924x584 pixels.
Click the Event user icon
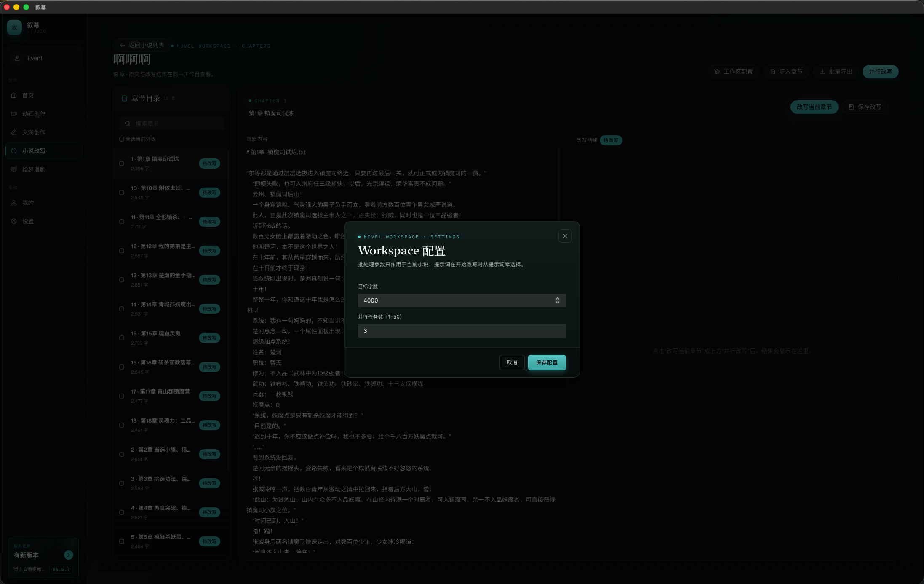point(17,58)
